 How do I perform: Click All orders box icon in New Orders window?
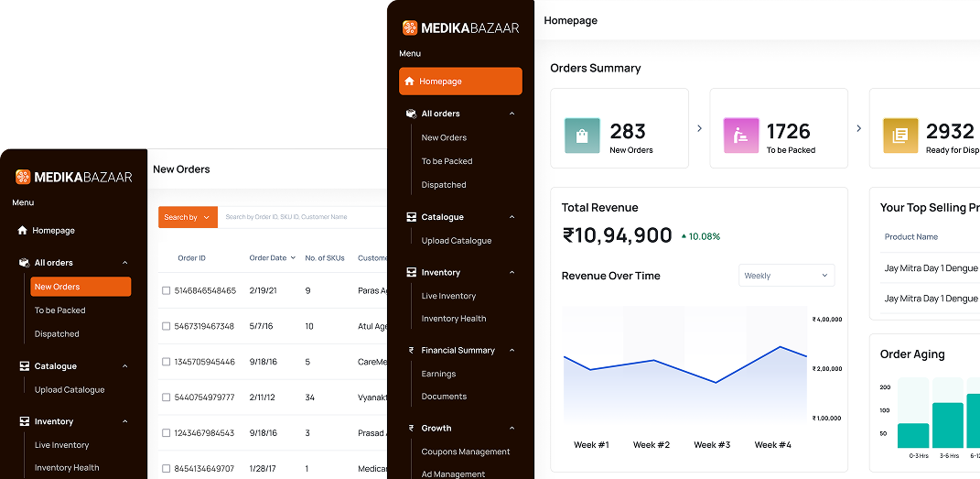click(25, 263)
